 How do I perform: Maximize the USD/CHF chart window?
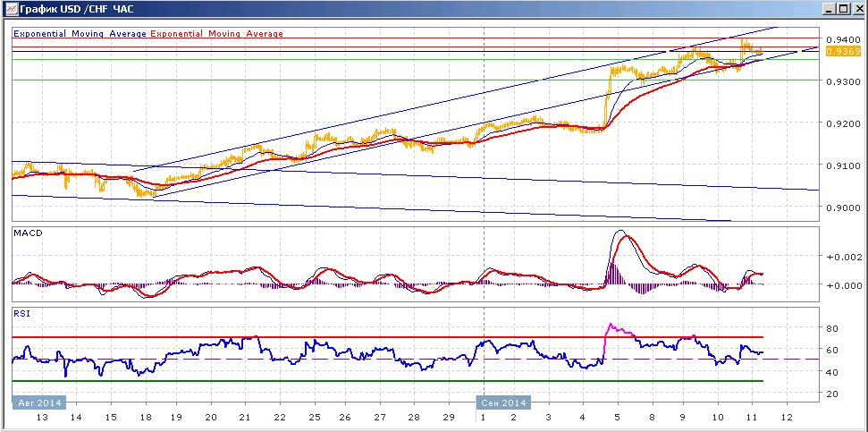click(842, 8)
